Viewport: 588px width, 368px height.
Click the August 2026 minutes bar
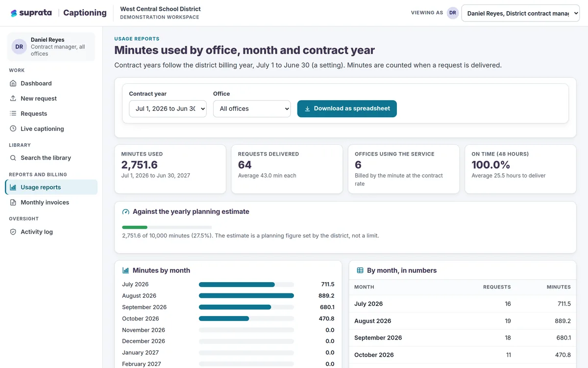[246, 296]
